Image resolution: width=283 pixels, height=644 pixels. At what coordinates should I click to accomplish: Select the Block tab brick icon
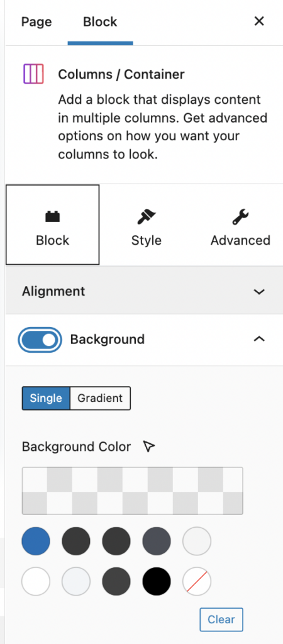pyautogui.click(x=53, y=217)
